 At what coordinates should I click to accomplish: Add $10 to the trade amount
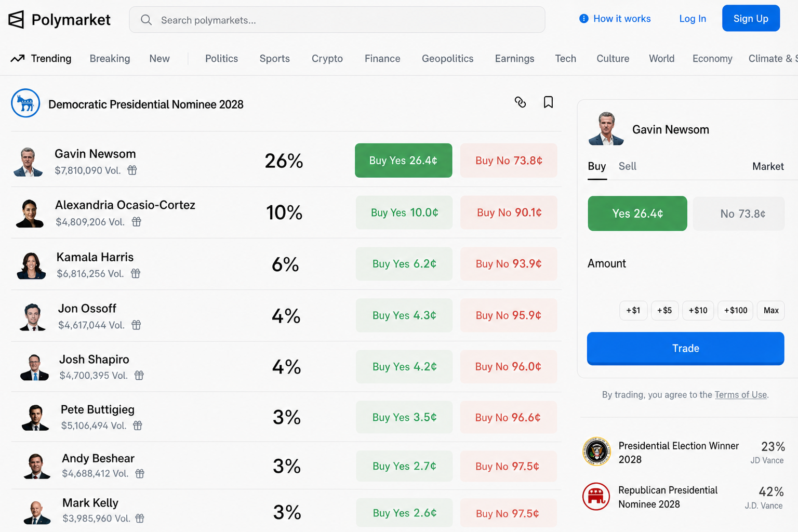coord(698,311)
